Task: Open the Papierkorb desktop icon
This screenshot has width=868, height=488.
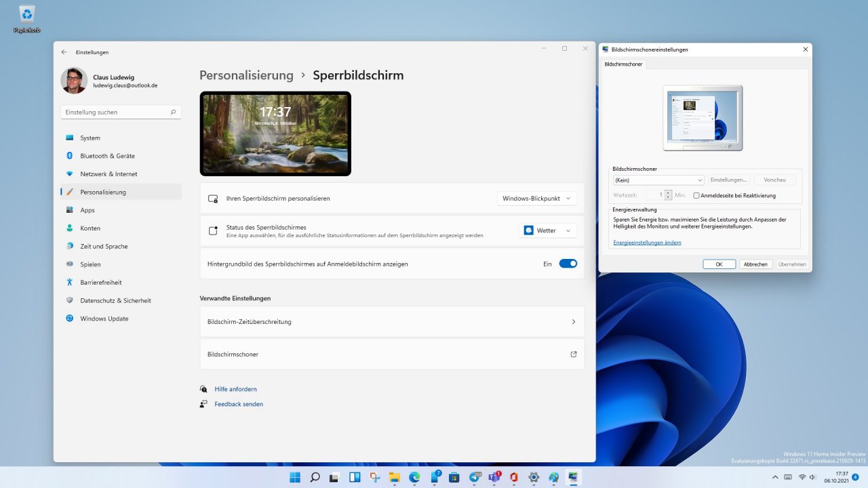Action: 27,19
